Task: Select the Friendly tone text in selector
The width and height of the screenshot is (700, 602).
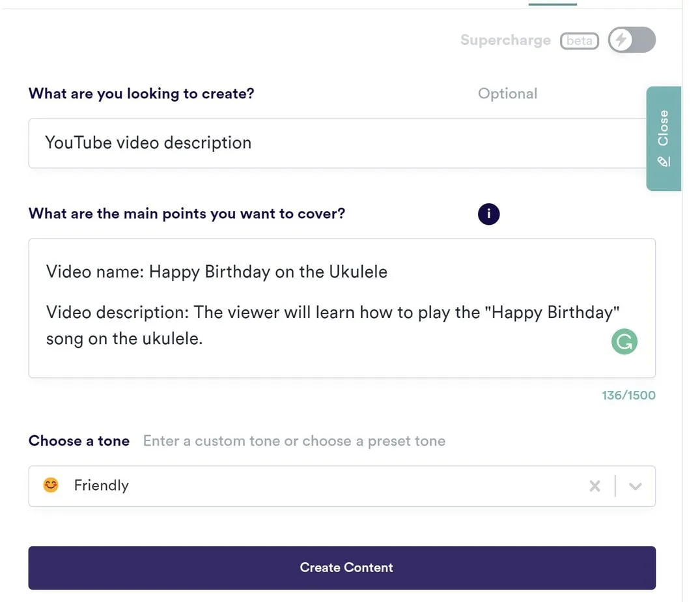Action: pos(102,485)
